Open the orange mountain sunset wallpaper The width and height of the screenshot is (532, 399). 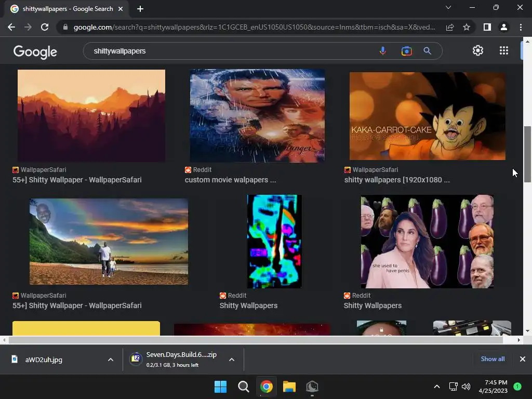[91, 116]
